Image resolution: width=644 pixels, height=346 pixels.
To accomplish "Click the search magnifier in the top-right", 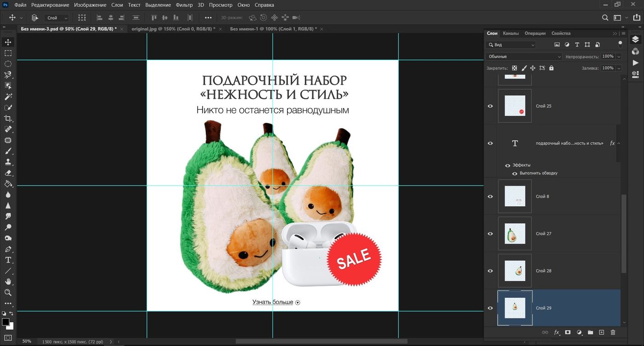I will pos(605,17).
